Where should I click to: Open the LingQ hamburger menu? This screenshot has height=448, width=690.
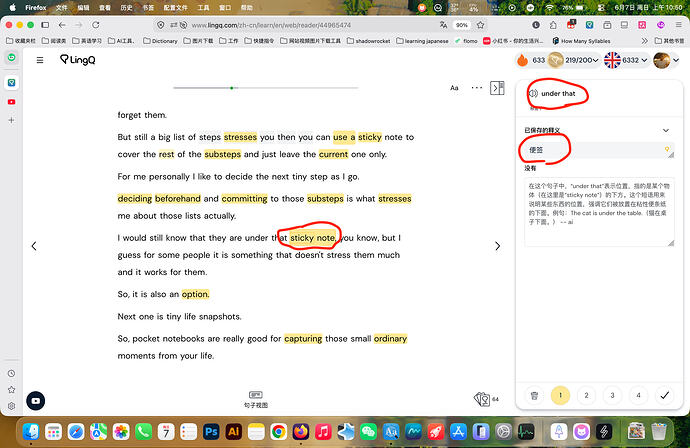(x=40, y=60)
